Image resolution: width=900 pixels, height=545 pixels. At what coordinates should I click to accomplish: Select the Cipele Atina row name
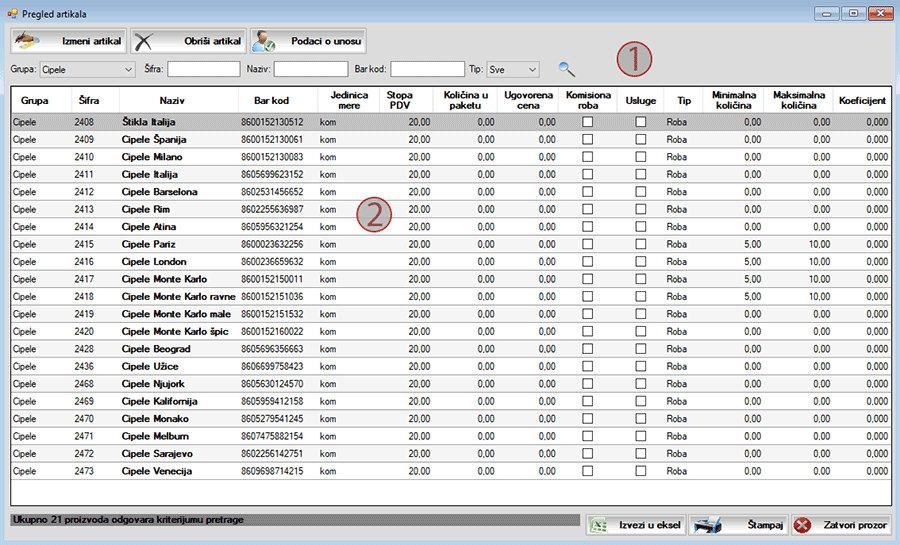coord(149,227)
